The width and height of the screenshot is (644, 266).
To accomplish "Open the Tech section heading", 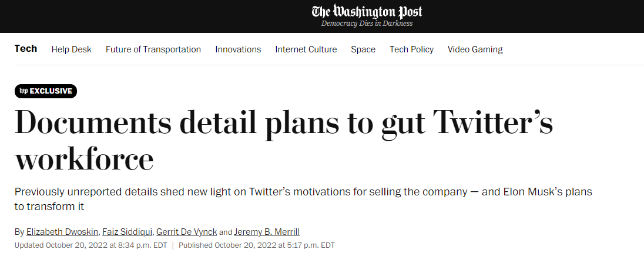I will point(26,49).
